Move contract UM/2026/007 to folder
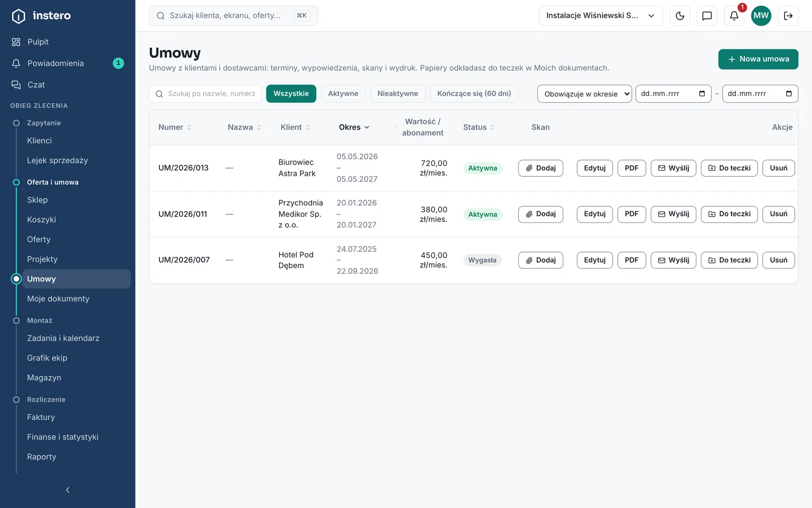 click(x=729, y=260)
